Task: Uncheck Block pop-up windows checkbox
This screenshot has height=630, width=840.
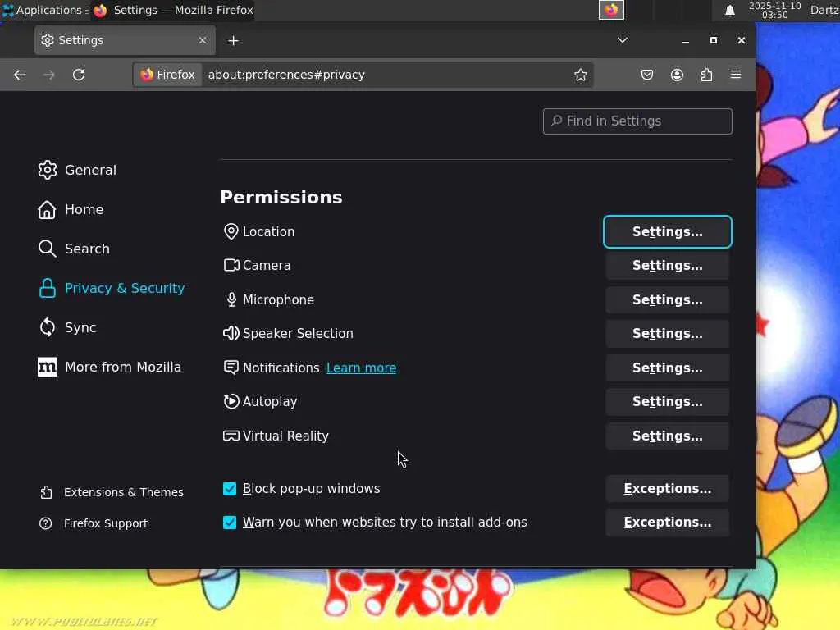Action: (230, 489)
